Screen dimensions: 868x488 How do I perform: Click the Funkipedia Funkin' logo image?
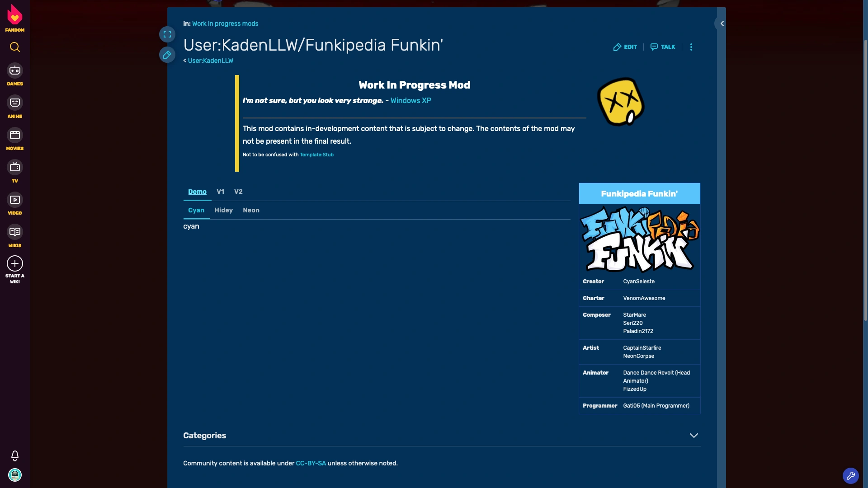pyautogui.click(x=639, y=239)
